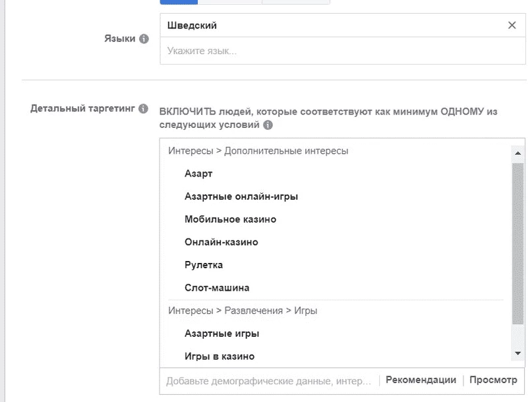Screen dimensions: 532x402
Task: Click the scroll down arrow in interests list
Action: [517, 353]
